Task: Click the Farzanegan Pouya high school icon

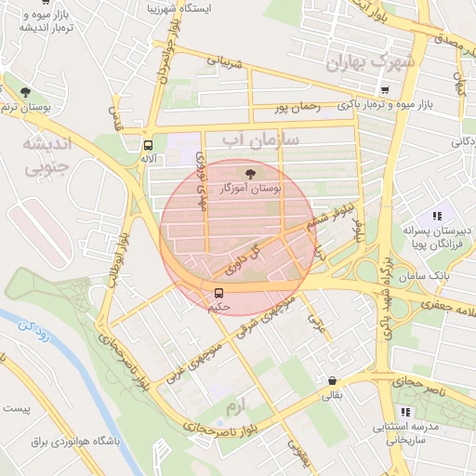Action: 437,216
